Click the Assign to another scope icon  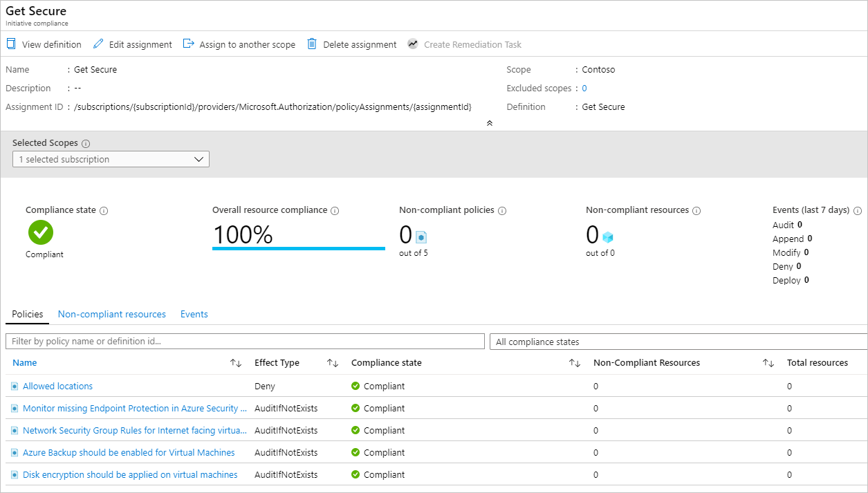pyautogui.click(x=188, y=43)
